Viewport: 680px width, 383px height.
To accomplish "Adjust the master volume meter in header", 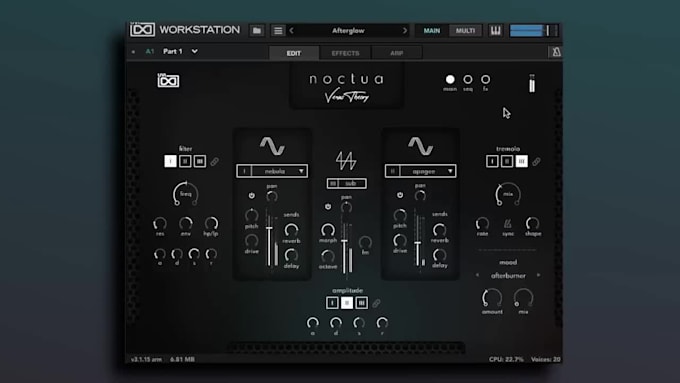I will coord(533,30).
